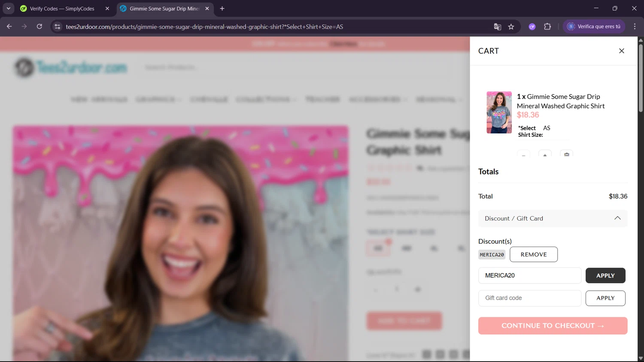Close the Gimmie Some Sugar Drip tab
Viewport: 644px width, 362px height.
point(207,9)
